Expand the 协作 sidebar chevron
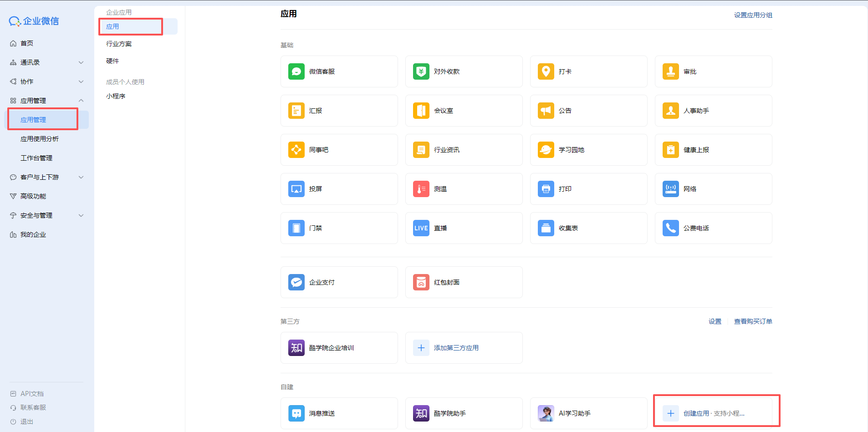Viewport: 868px width, 432px height. pos(81,81)
